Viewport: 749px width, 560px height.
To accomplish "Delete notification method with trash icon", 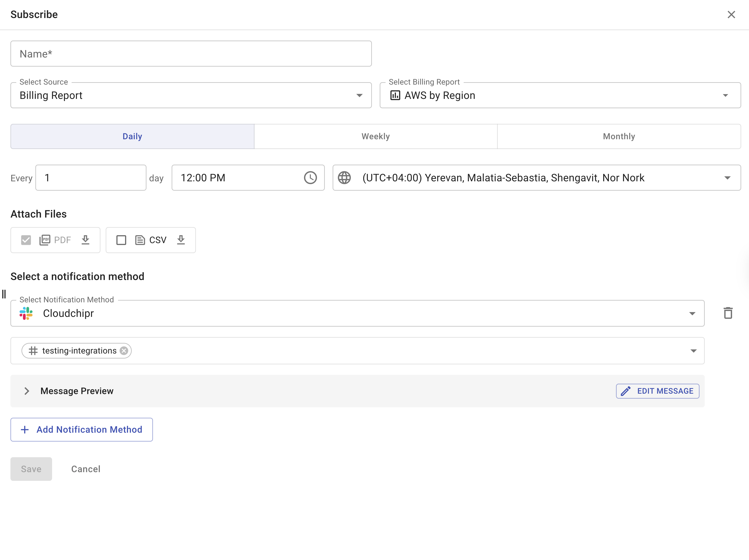I will click(x=728, y=313).
